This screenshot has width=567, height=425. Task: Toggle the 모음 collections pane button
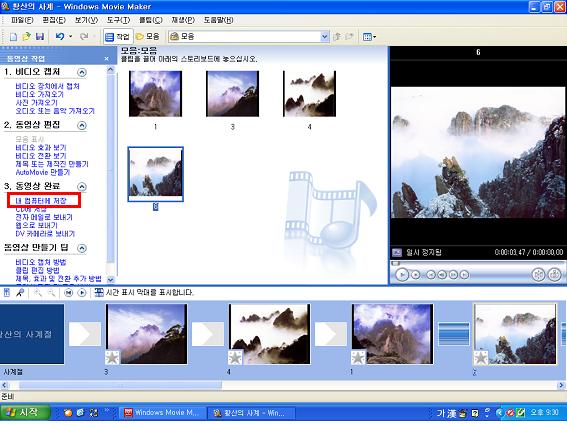coord(148,37)
